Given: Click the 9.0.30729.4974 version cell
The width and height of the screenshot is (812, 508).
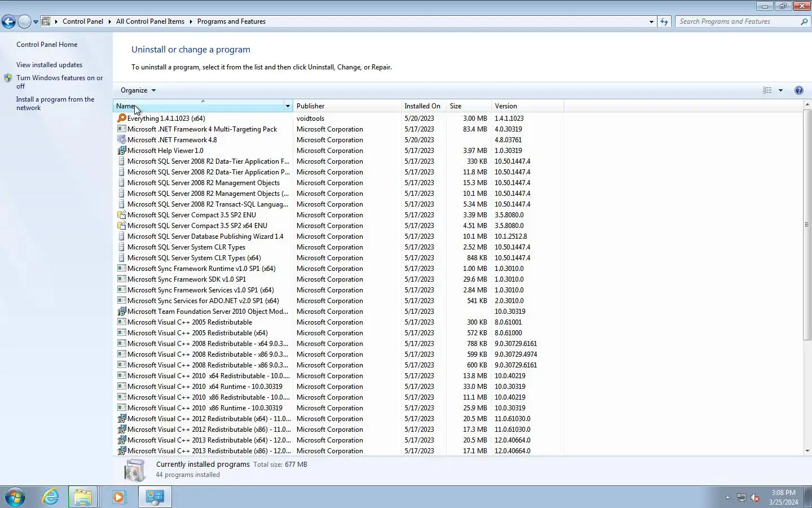Looking at the screenshot, I should click(x=515, y=354).
